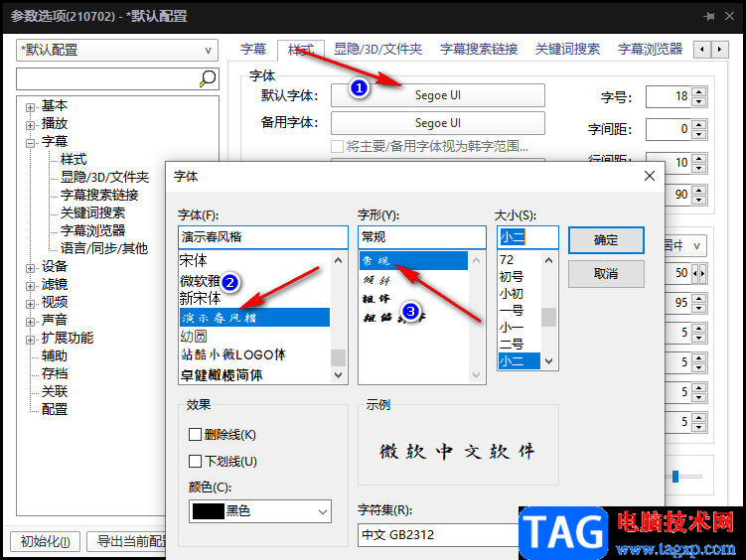
Task: Expand the 声音 tree node
Action: 31,322
